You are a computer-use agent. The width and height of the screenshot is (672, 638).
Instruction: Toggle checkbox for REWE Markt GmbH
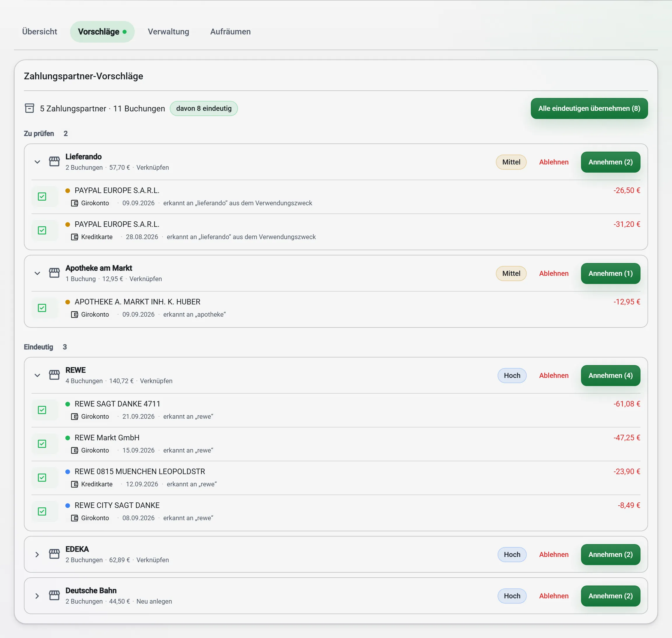tap(42, 444)
